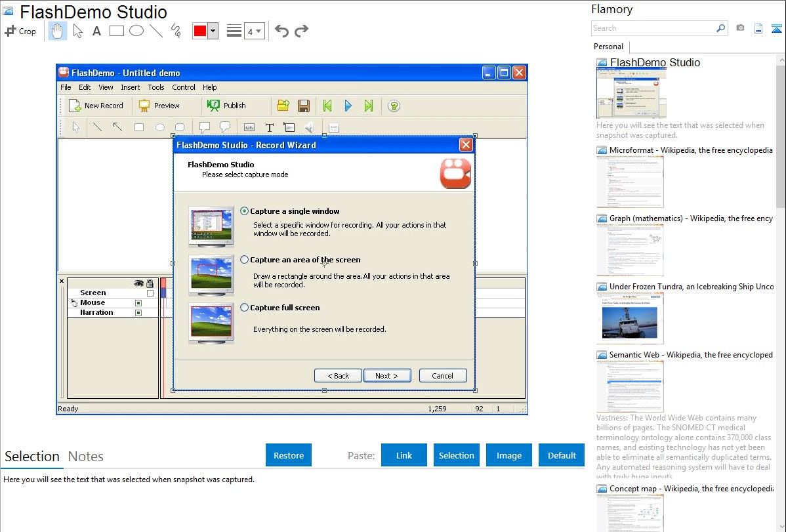Select the text T tool in FlashDemo toolbar
The image size is (786, 532).
pyautogui.click(x=269, y=127)
